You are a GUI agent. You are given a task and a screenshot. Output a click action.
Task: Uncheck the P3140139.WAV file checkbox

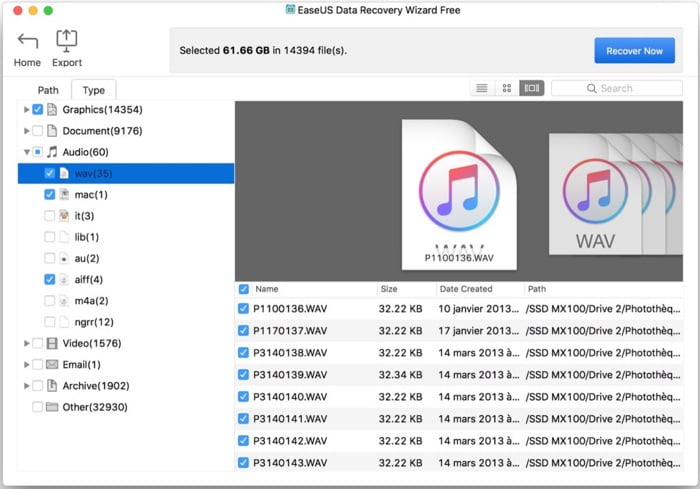(243, 375)
